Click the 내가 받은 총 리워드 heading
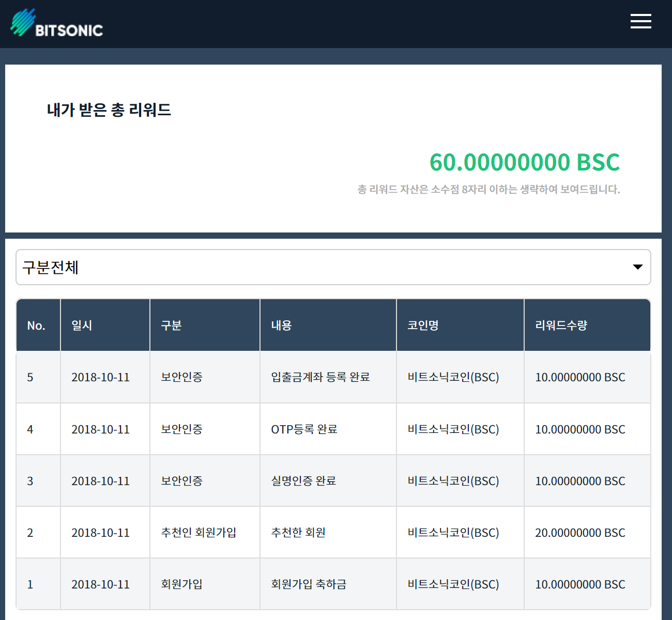Viewport: 672px width, 620px height. point(109,110)
